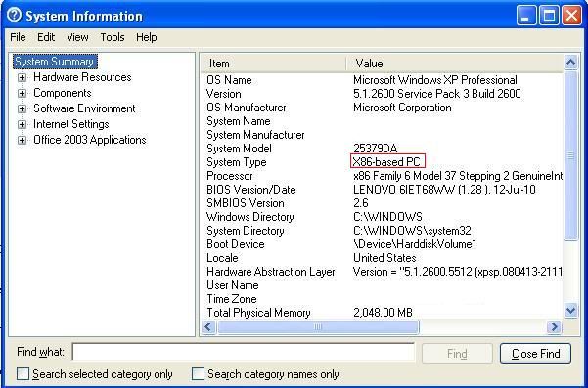
Task: Click the horizontal scrollbar left arrow
Action: pos(208,327)
